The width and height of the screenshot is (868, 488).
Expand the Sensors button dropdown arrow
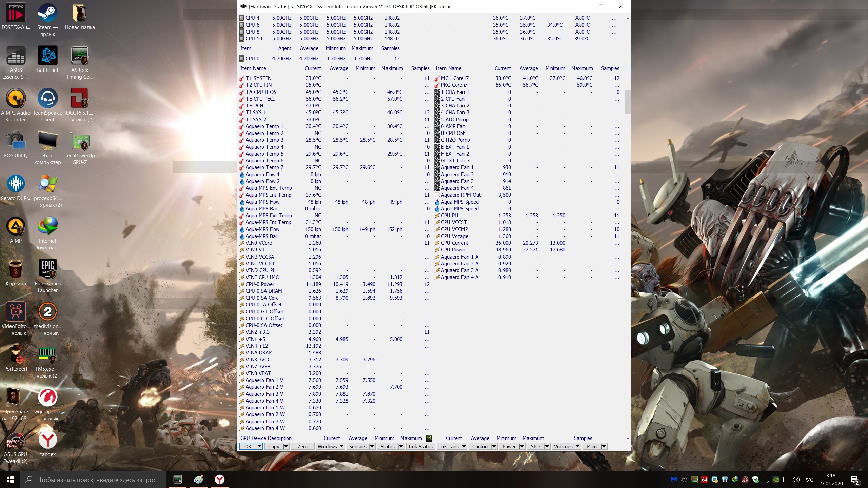tap(372, 446)
